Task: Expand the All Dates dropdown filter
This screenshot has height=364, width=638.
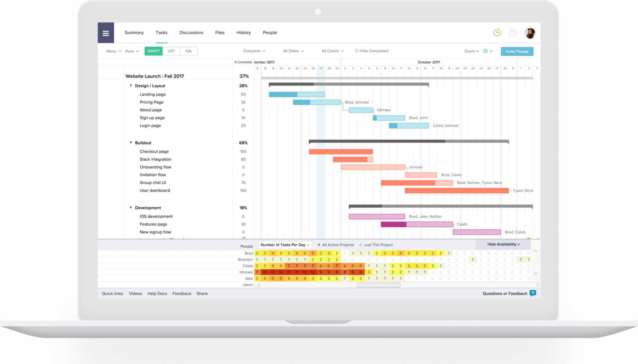Action: coord(293,51)
